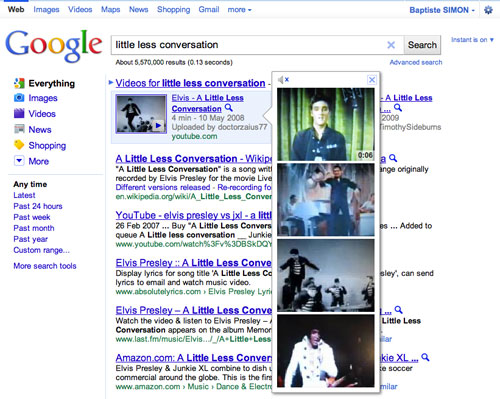Expand the Videos for little less conversation triangle
The width and height of the screenshot is (500, 399).
tap(111, 82)
